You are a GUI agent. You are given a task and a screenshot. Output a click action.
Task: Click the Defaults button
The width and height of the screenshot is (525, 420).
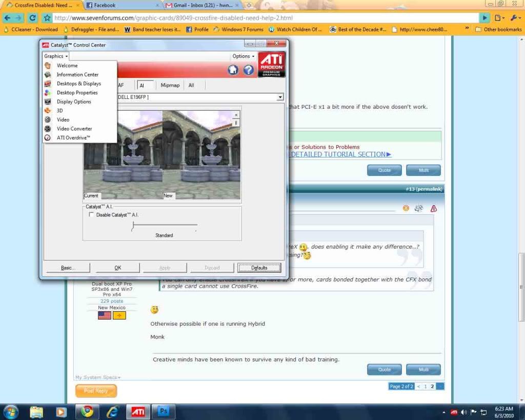259,268
